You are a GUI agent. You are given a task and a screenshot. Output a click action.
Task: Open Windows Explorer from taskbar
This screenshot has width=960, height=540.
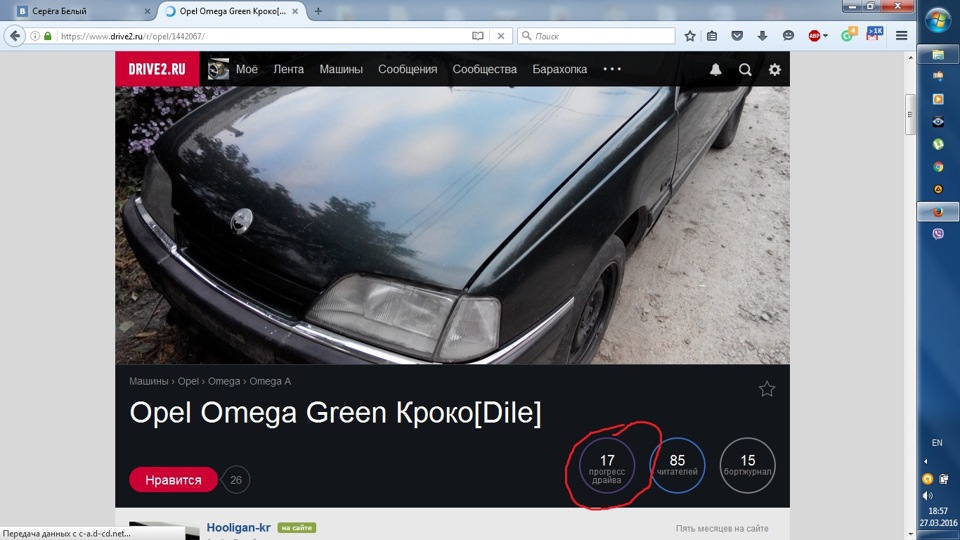(938, 54)
